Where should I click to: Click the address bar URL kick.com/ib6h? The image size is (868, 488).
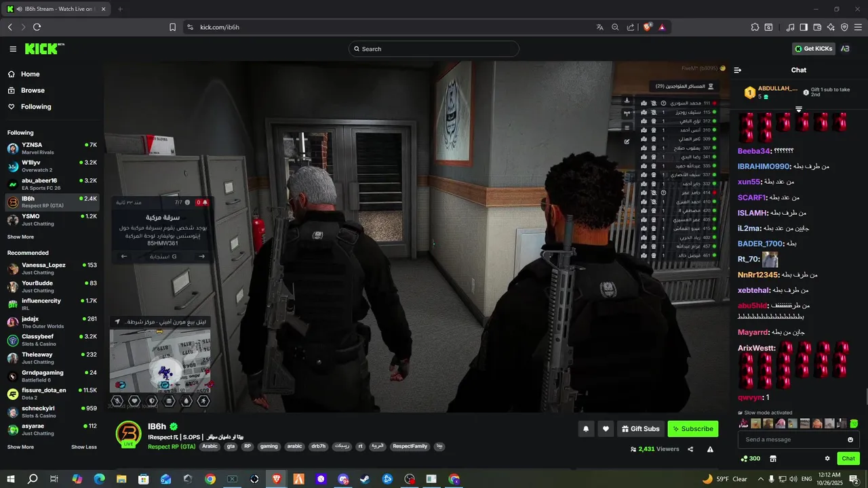click(x=220, y=27)
